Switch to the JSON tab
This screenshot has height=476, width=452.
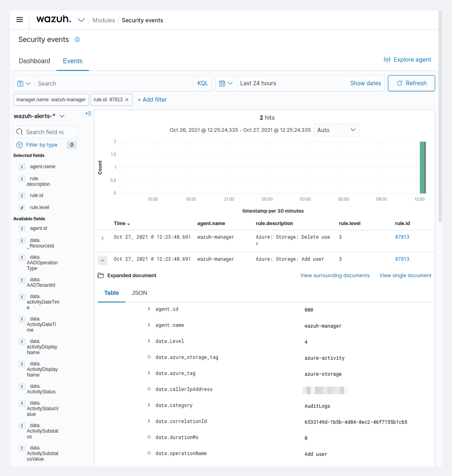pyautogui.click(x=139, y=293)
